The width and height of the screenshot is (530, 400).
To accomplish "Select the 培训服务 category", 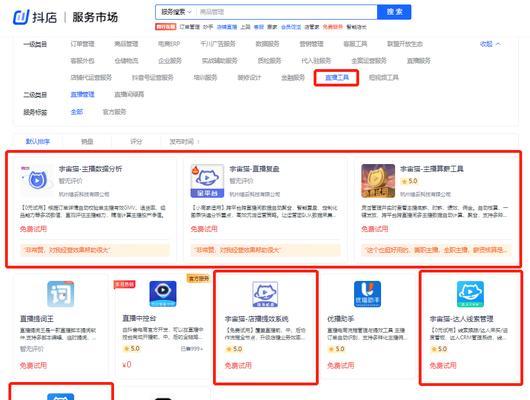I will pyautogui.click(x=205, y=77).
